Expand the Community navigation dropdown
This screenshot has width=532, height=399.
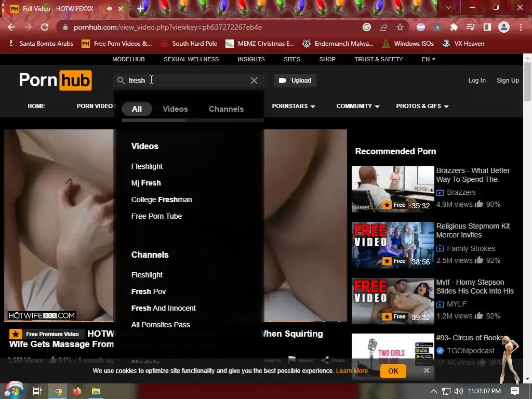(358, 106)
